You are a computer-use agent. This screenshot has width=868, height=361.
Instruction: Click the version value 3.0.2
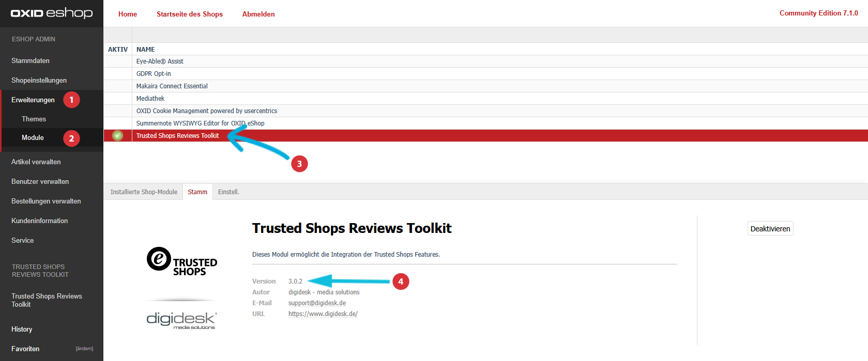[x=295, y=281]
